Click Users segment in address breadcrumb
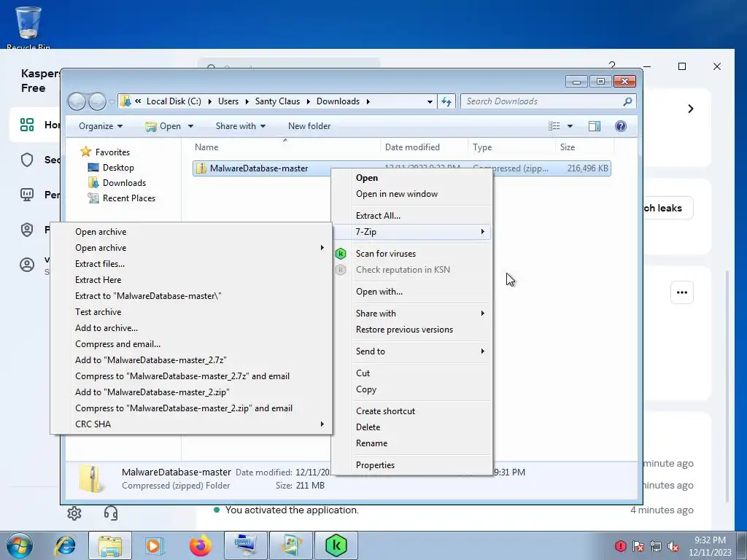Viewport: 747px width, 560px height. (228, 101)
